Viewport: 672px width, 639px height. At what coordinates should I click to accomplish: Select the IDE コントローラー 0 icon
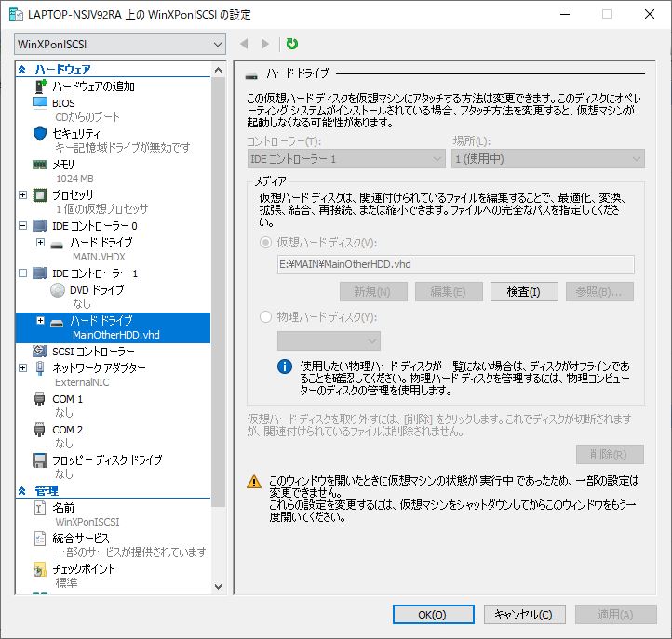[x=40, y=226]
